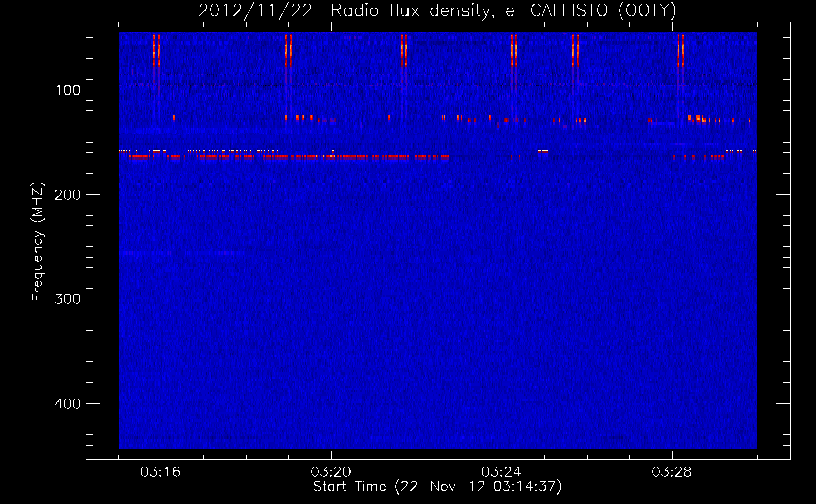Click the '300' frequency tick label

tap(68, 299)
